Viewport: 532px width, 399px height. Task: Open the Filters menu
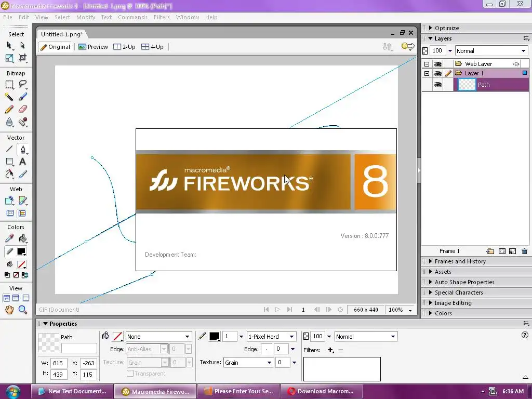162,17
